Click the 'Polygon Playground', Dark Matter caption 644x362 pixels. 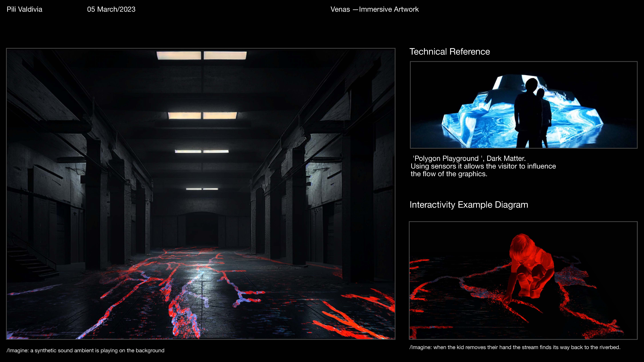point(469,158)
